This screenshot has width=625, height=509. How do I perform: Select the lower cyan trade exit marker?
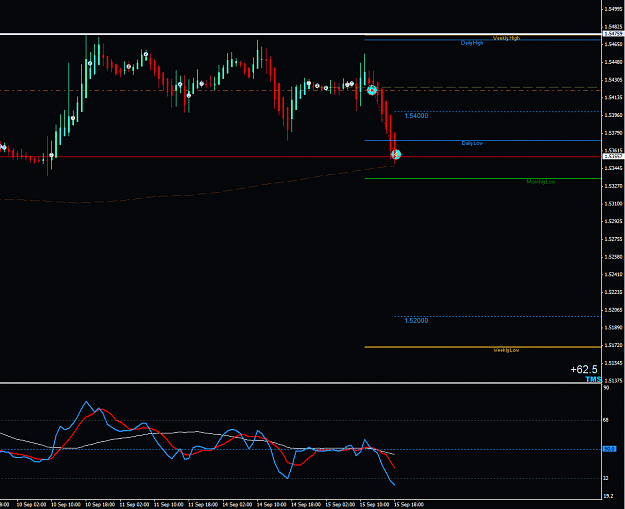[396, 155]
